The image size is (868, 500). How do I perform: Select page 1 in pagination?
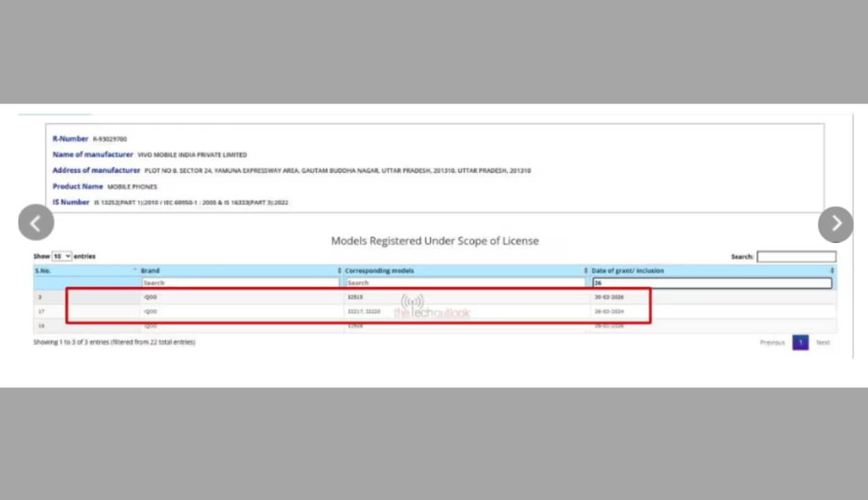[x=801, y=342]
